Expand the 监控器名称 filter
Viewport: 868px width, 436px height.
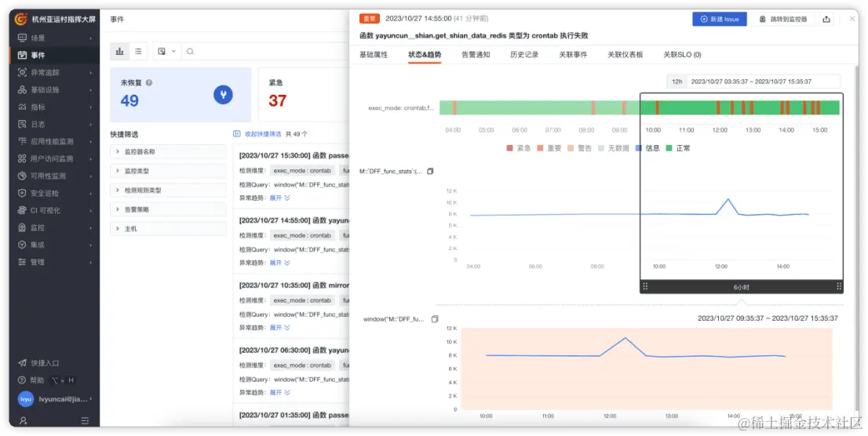pyautogui.click(x=168, y=151)
